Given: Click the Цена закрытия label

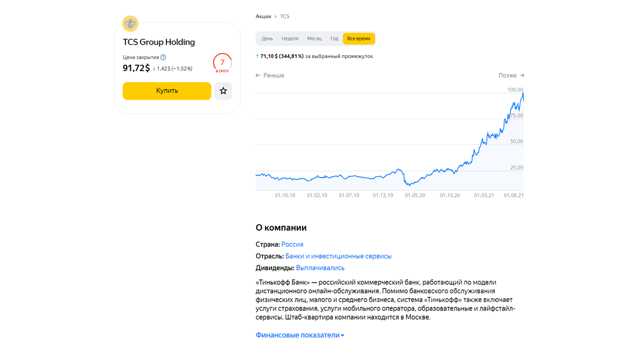Looking at the screenshot, I should [x=141, y=57].
